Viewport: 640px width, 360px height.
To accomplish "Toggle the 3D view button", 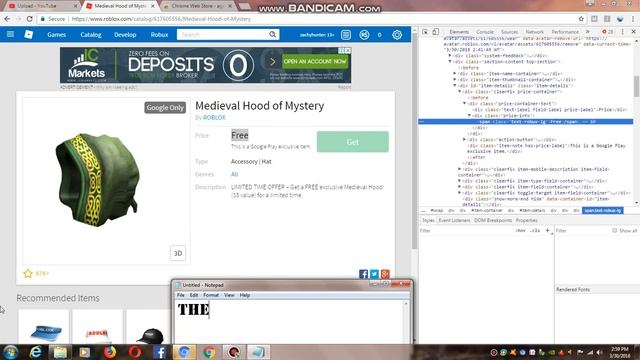I will 178,253.
